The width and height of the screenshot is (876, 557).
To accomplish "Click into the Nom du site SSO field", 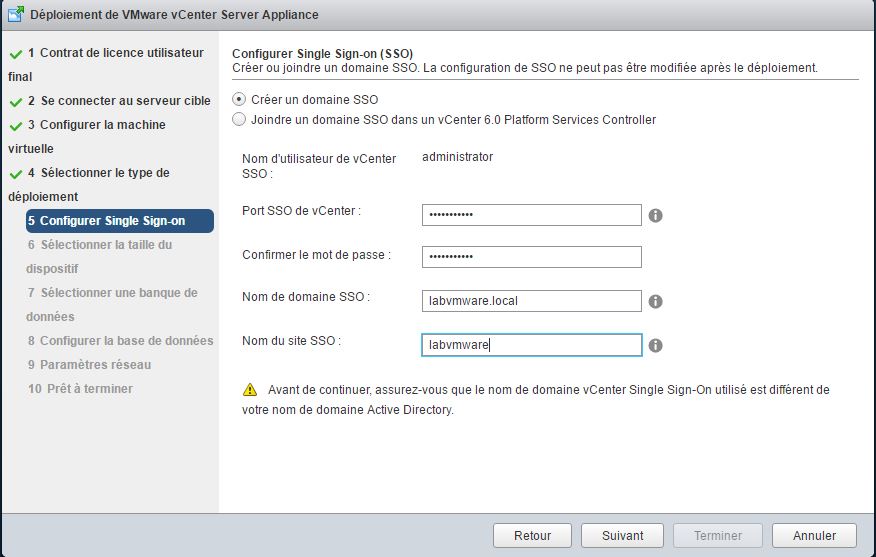I will pos(531,345).
